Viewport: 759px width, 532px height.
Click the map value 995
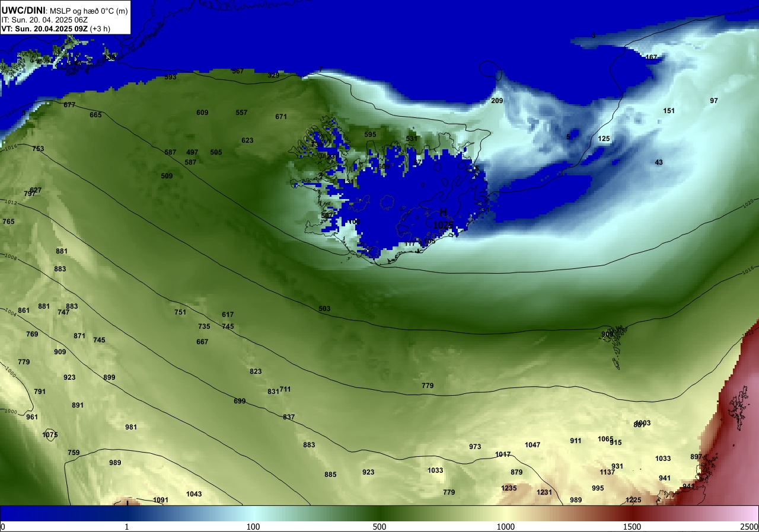598,488
